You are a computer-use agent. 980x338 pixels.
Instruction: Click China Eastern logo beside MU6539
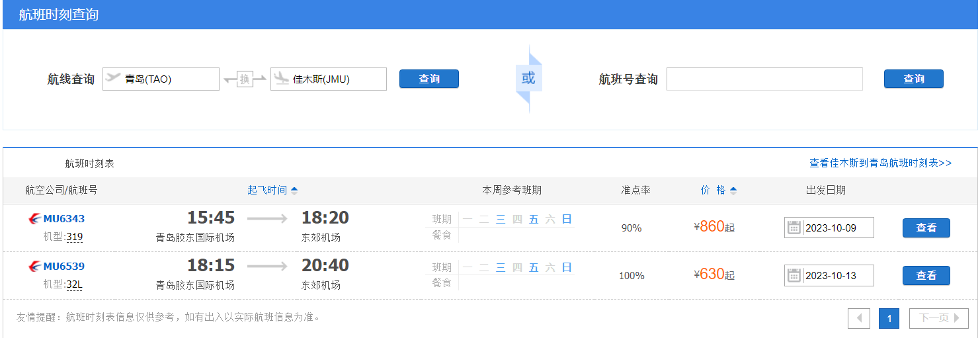[34, 267]
